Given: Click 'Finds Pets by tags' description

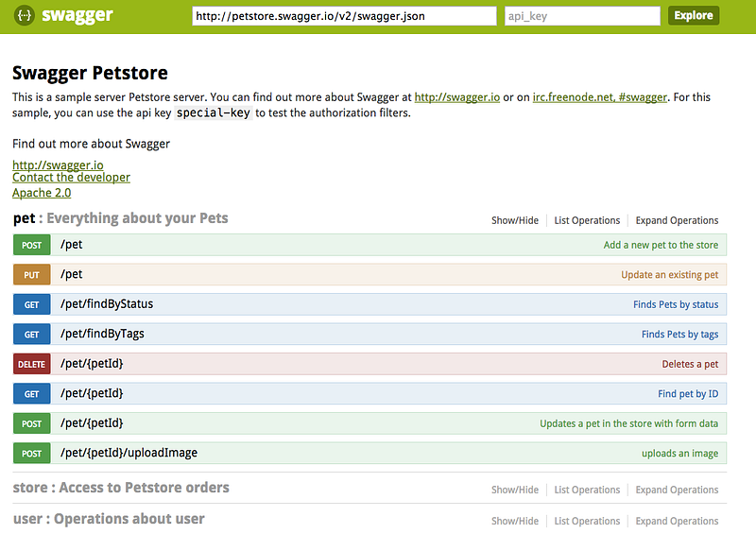Looking at the screenshot, I should point(679,335).
